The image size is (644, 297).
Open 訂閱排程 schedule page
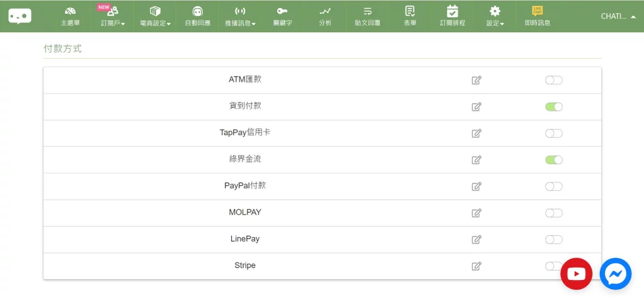452,16
